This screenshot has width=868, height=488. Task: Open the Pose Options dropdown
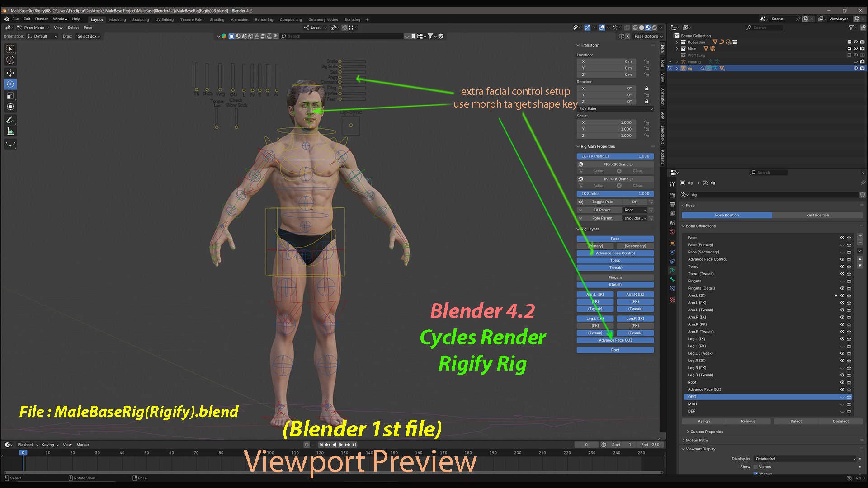coord(648,36)
